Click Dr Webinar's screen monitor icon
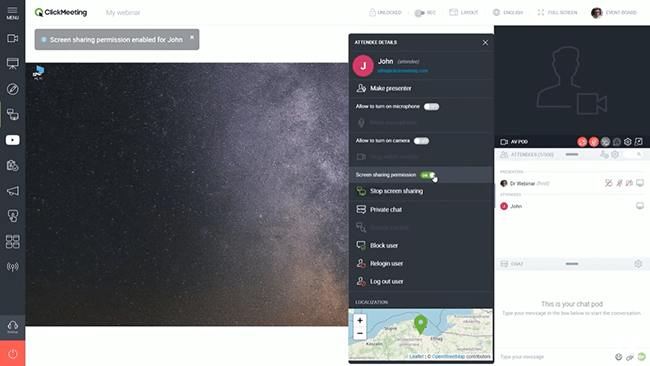Viewport: 650px width, 366px height. click(640, 183)
